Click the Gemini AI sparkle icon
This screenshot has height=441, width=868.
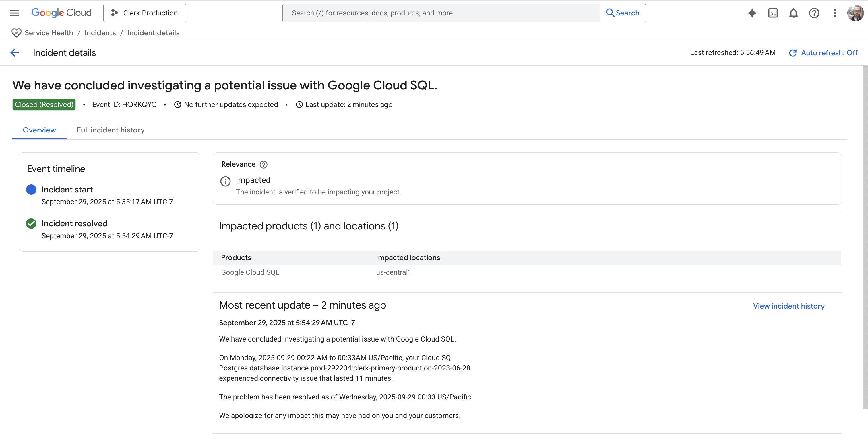(752, 13)
